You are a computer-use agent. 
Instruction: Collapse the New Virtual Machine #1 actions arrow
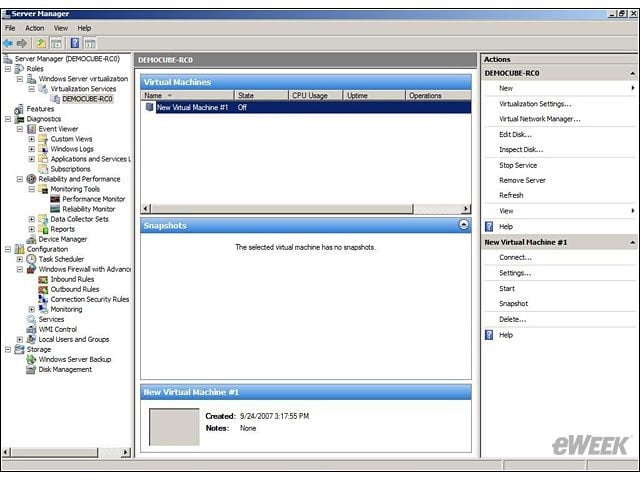(632, 242)
